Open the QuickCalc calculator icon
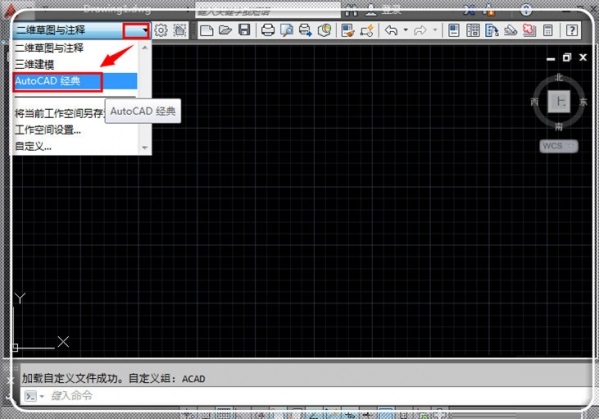Viewport: 599px width, 419px height. tap(548, 30)
